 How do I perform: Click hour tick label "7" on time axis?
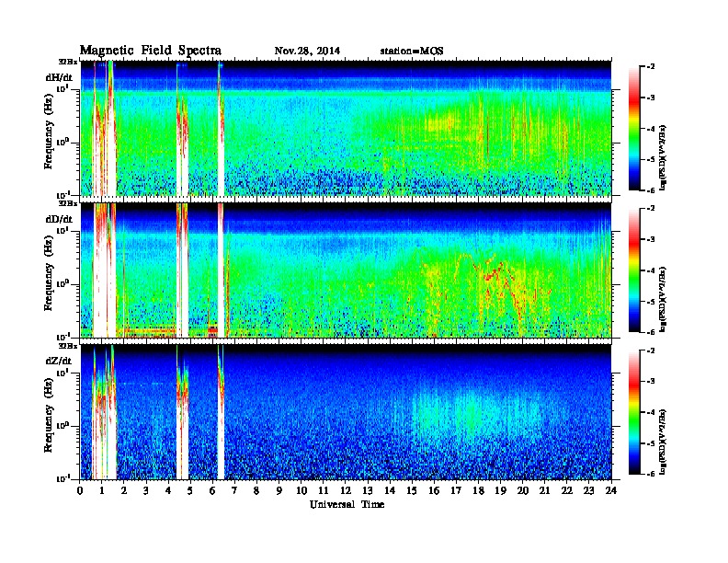(x=235, y=490)
